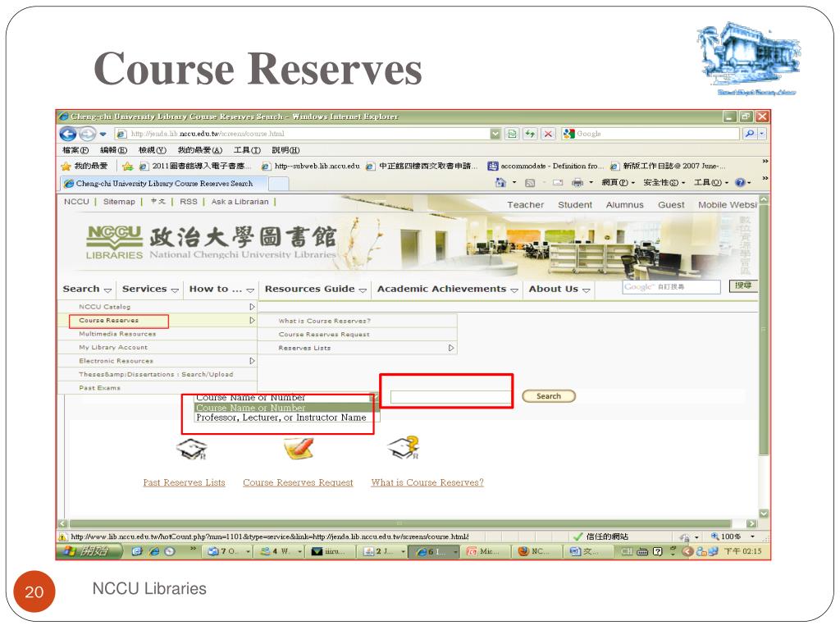Screen dimensions: 840x630
Task: Toggle the Compatibility View icon
Action: coord(512,134)
